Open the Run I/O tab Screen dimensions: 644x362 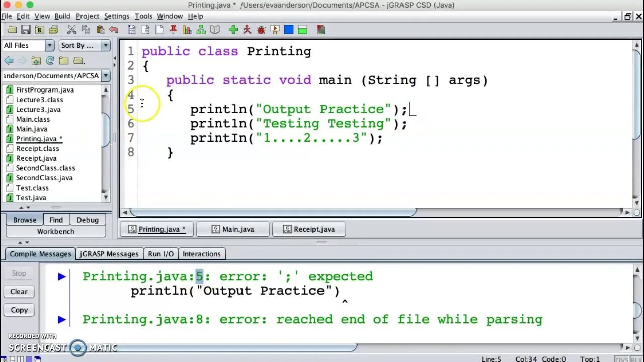click(x=161, y=254)
